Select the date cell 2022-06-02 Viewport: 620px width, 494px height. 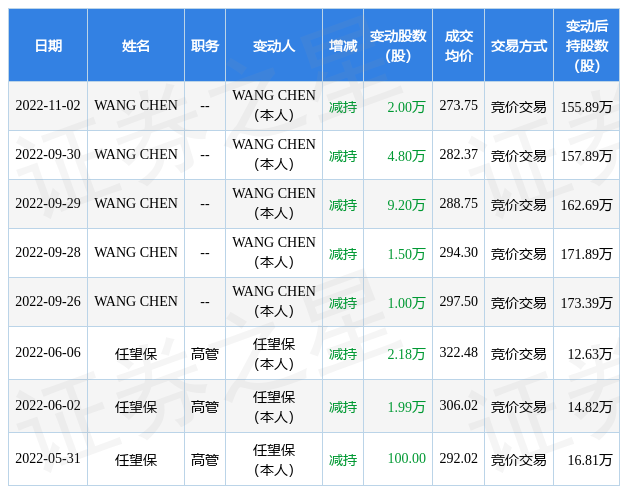pos(48,406)
